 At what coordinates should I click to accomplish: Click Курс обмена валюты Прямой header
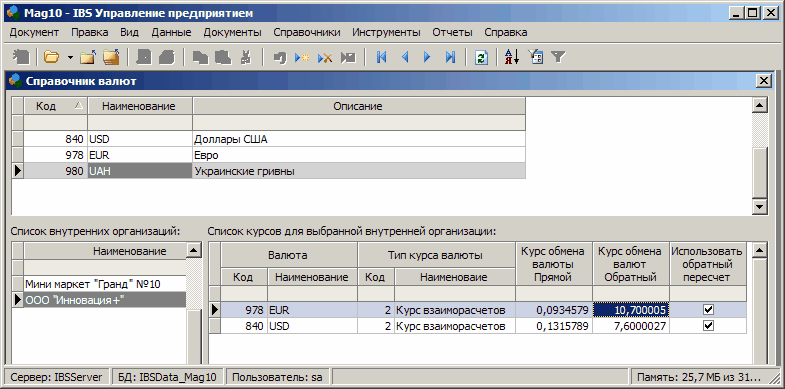(x=554, y=264)
